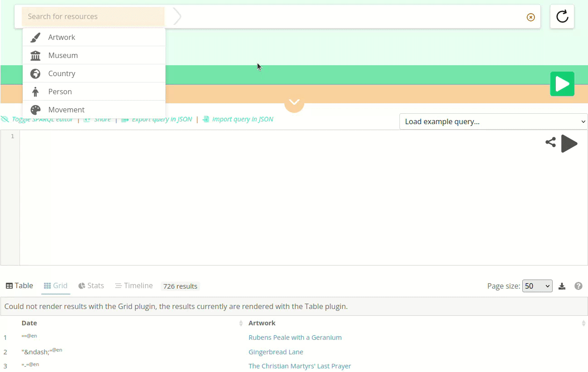Click the share icon in the SPARQL editor
The image size is (588, 372).
[x=550, y=143]
